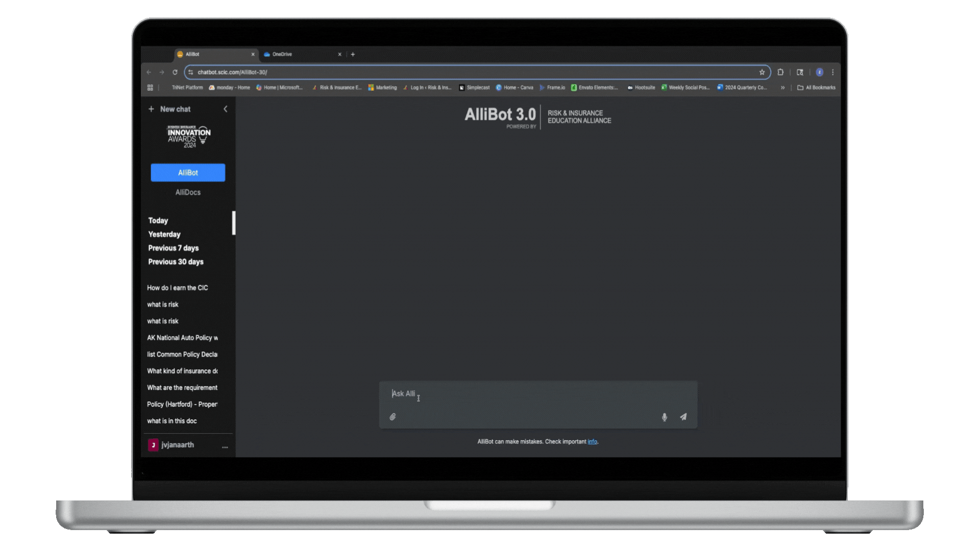Open the apps grid icon in bookmarks bar
980x551 pixels.
[150, 88]
